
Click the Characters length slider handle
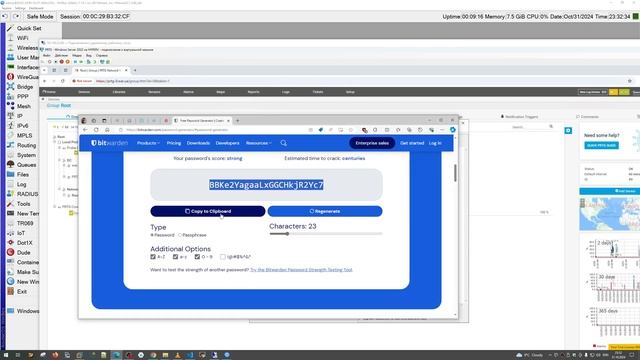[287, 234]
